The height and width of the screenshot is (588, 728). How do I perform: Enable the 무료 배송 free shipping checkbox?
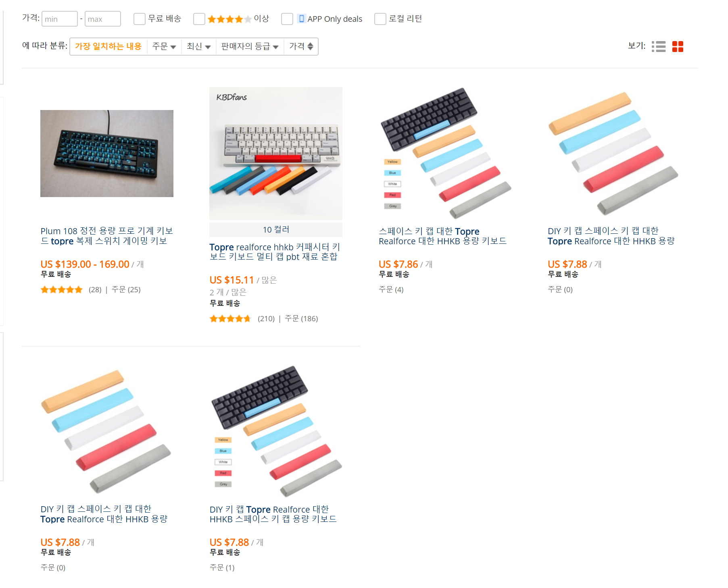point(139,19)
